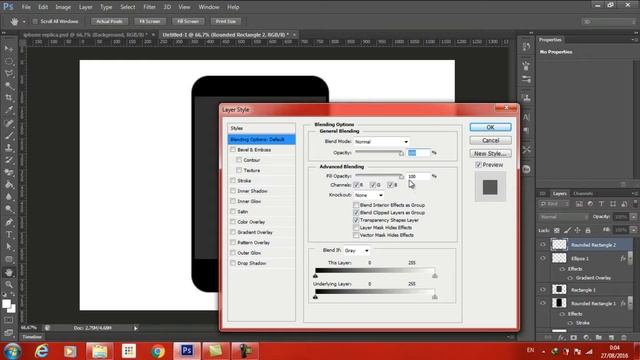Viewport: 640px width, 360px height.
Task: Select the Path Selection tool
Action: pos(9,247)
